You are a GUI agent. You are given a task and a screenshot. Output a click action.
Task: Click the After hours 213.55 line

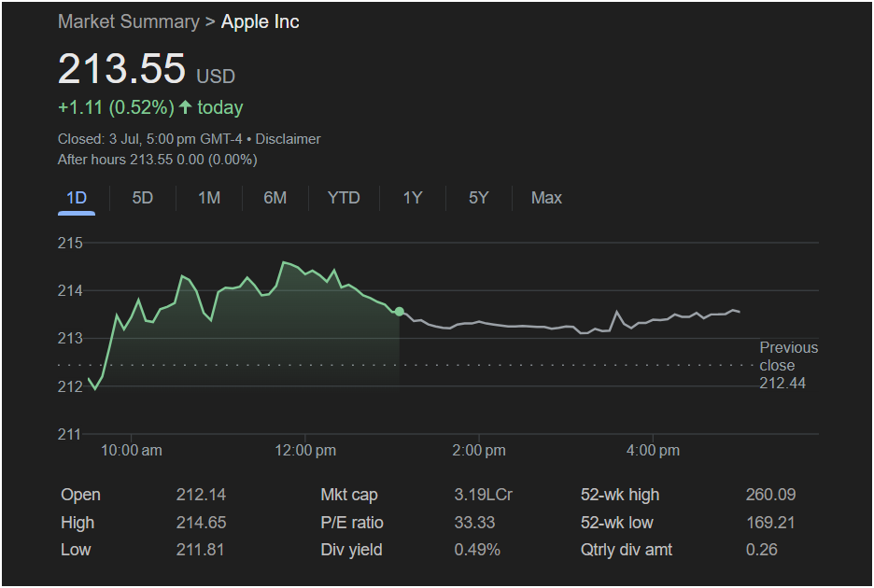158,160
